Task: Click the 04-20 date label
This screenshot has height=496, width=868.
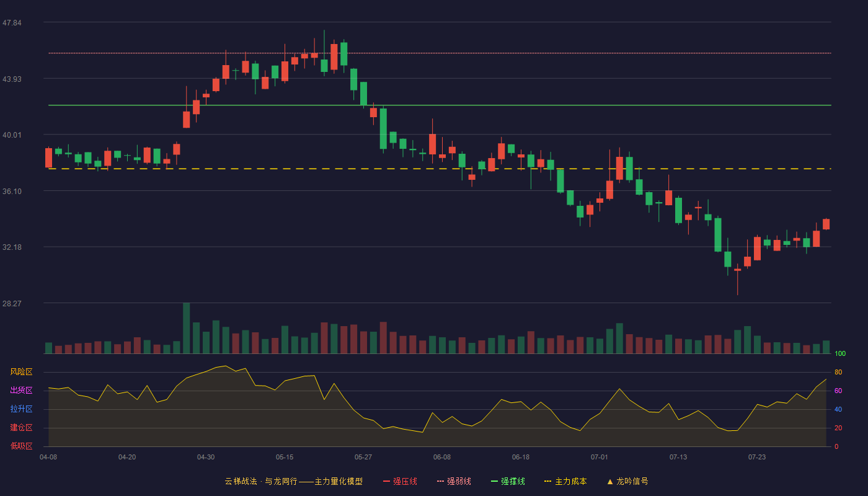Action: click(127, 457)
